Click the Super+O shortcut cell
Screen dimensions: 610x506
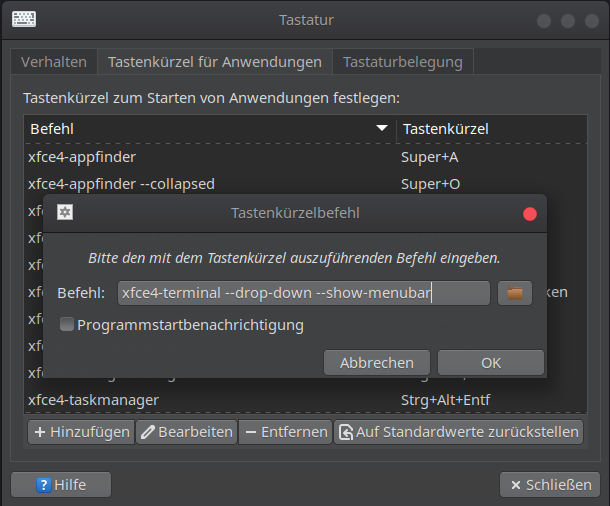pyautogui.click(x=430, y=184)
